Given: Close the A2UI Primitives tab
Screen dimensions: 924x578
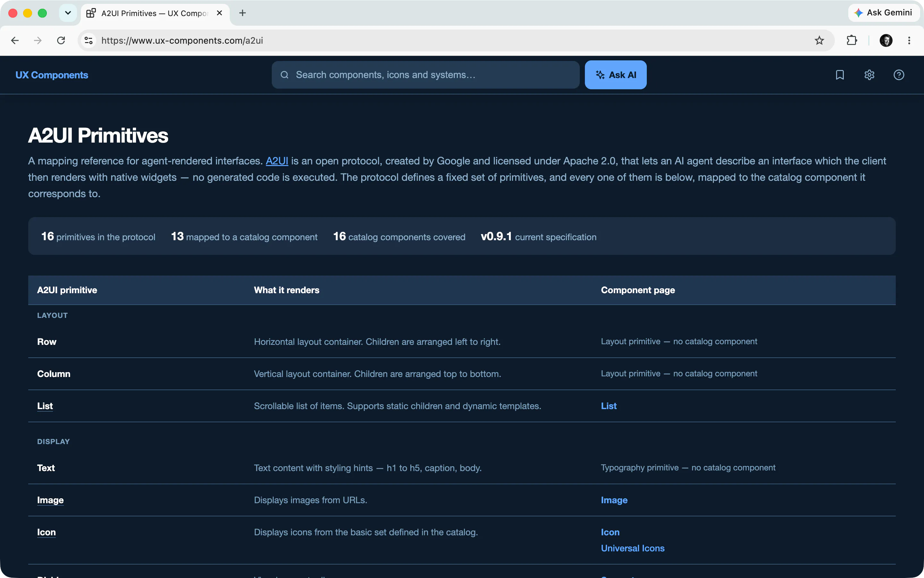Looking at the screenshot, I should point(219,13).
